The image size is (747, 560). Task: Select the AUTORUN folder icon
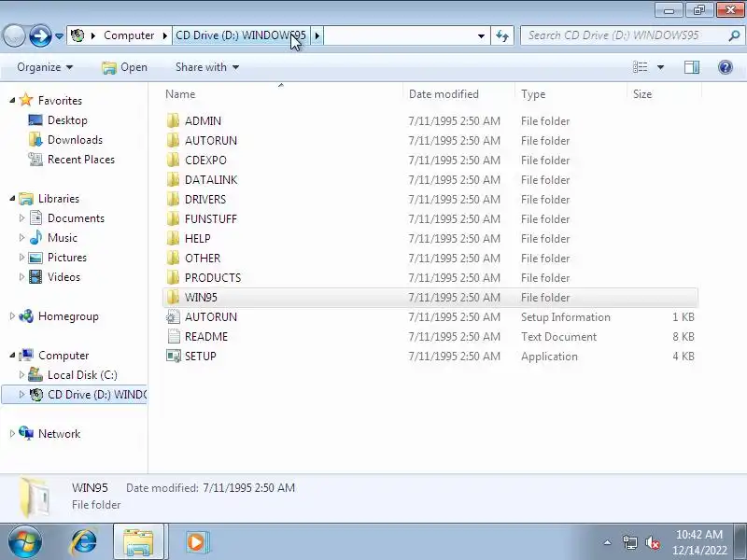[x=173, y=141]
